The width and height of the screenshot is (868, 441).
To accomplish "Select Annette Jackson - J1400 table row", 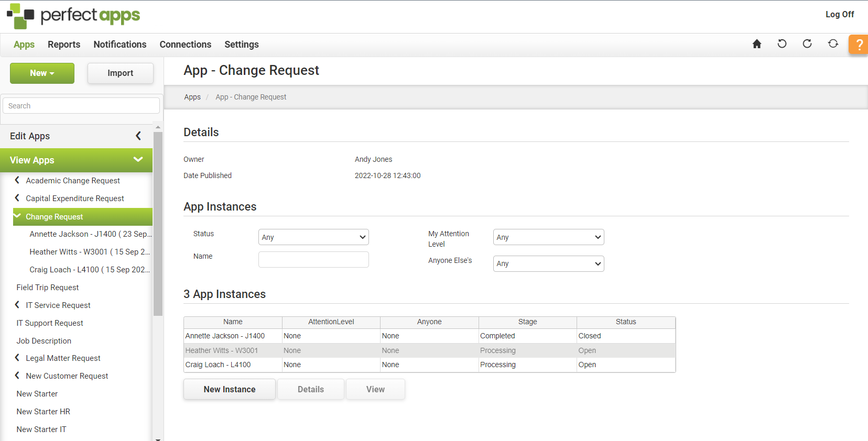I will pyautogui.click(x=429, y=336).
